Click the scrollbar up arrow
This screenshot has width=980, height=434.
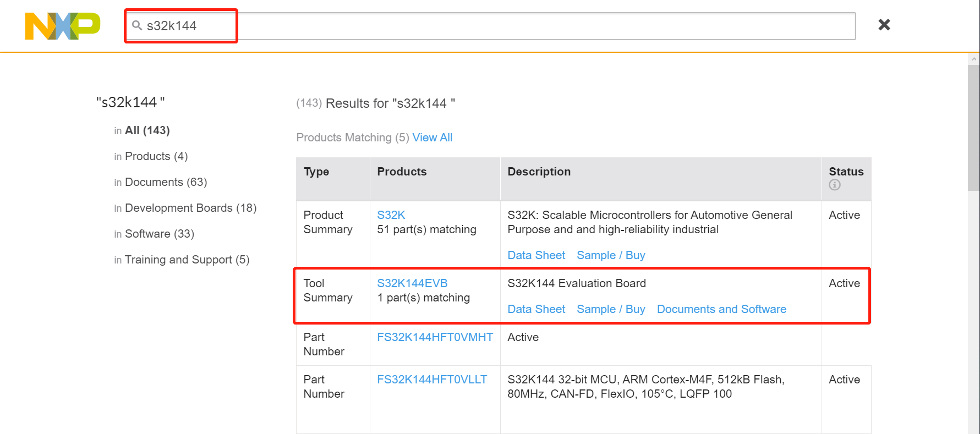(973, 59)
